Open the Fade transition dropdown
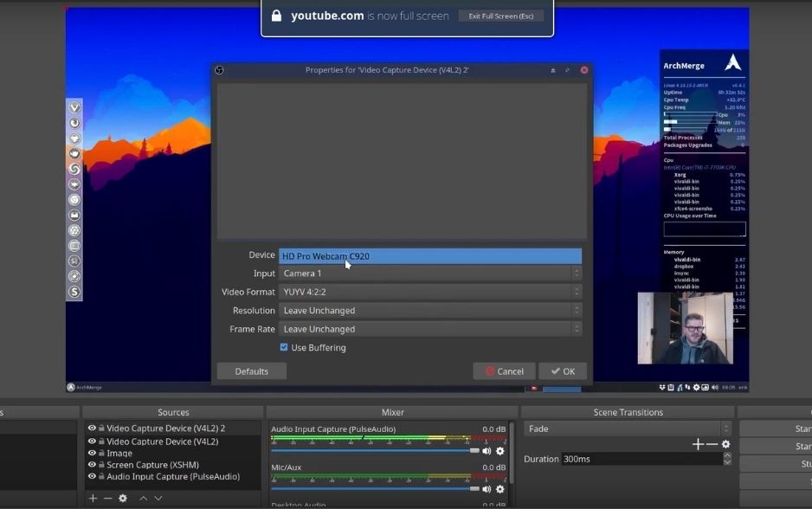Viewport: 812px width, 509px height. pos(627,428)
